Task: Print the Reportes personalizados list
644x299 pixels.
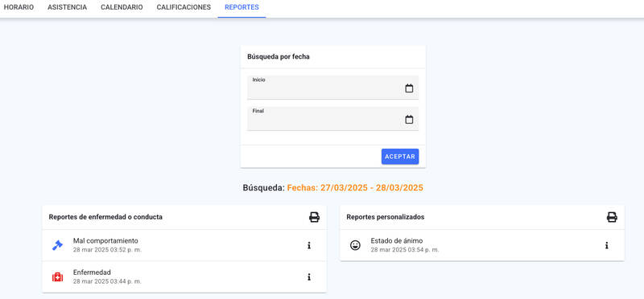Action: pyautogui.click(x=612, y=217)
